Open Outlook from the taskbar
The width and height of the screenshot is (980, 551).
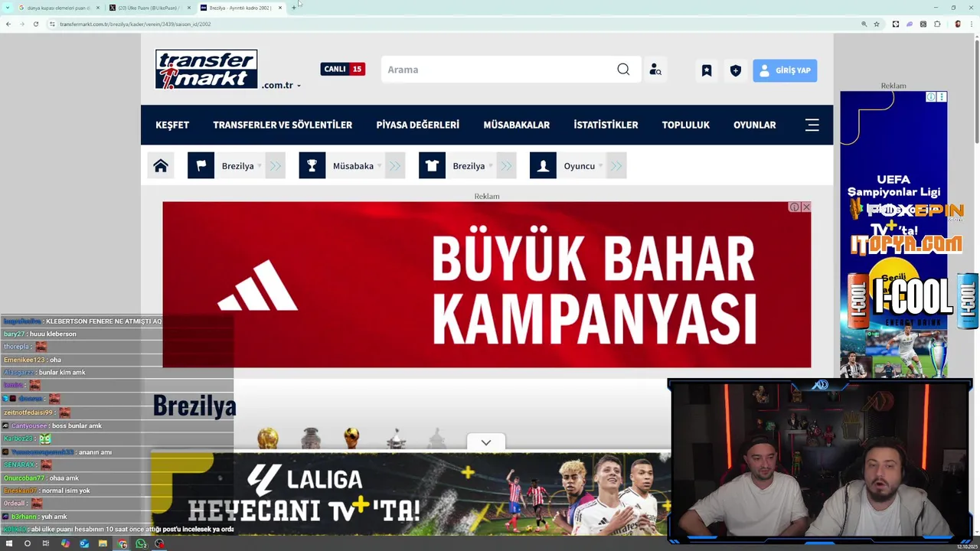pos(83,544)
